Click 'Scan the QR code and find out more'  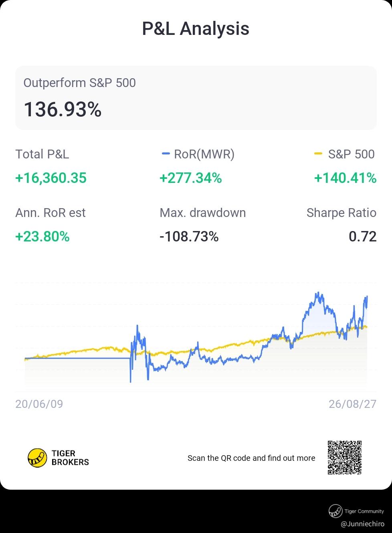coord(251,458)
